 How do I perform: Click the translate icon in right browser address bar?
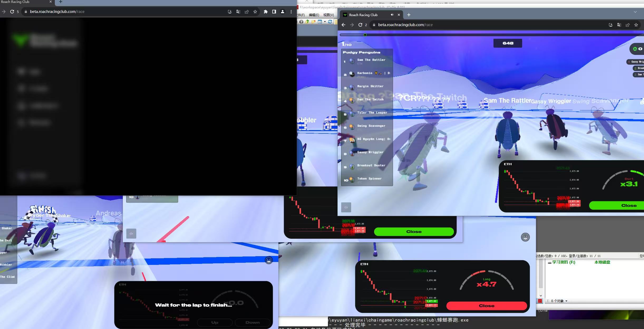619,25
